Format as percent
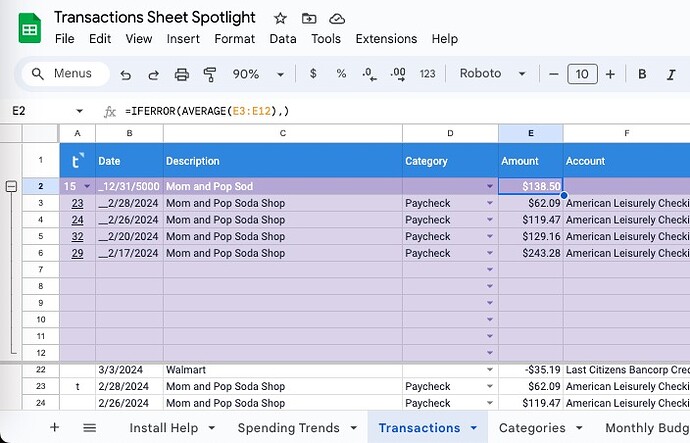The image size is (690, 443). [x=341, y=73]
